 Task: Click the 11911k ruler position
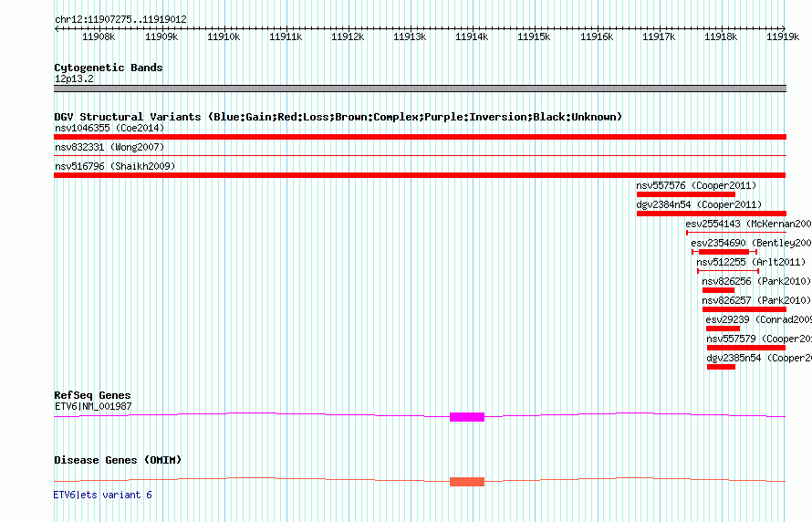286,37
